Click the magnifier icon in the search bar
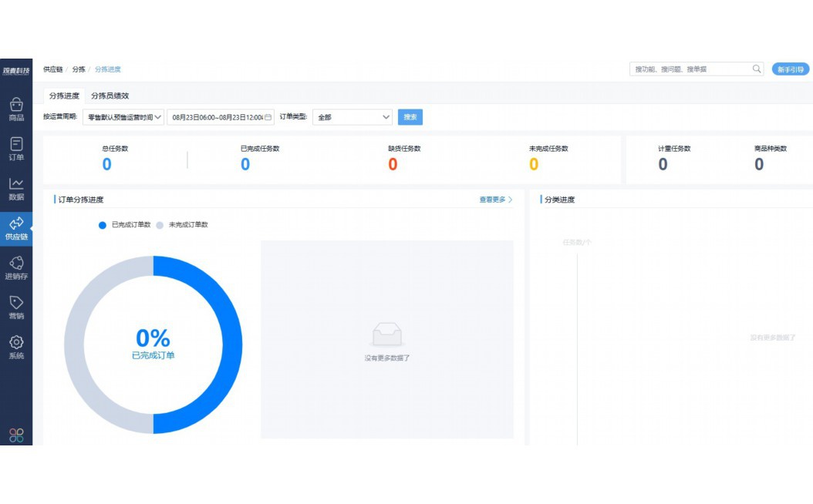The height and width of the screenshot is (504, 813). point(755,69)
